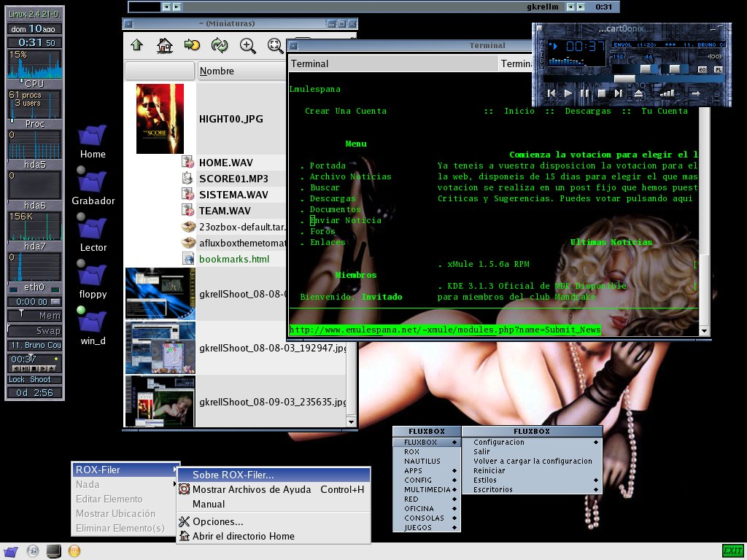
Task: Open the floppy desktop folder icon
Action: 93,275
